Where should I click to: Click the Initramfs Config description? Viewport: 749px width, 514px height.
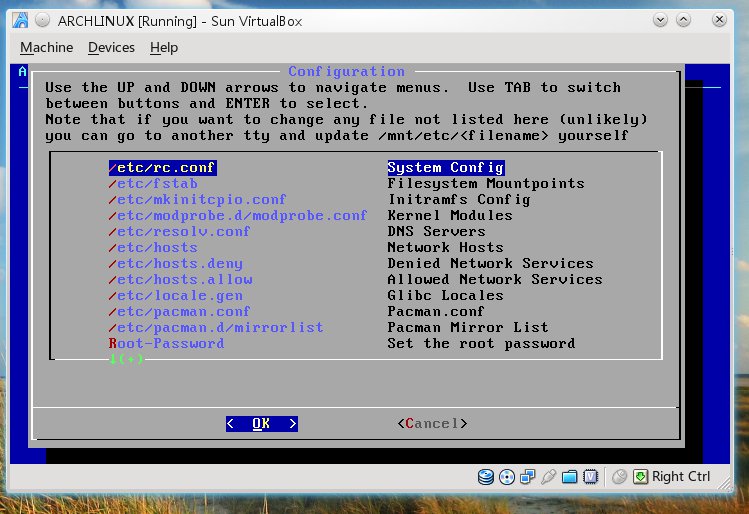[x=459, y=199]
